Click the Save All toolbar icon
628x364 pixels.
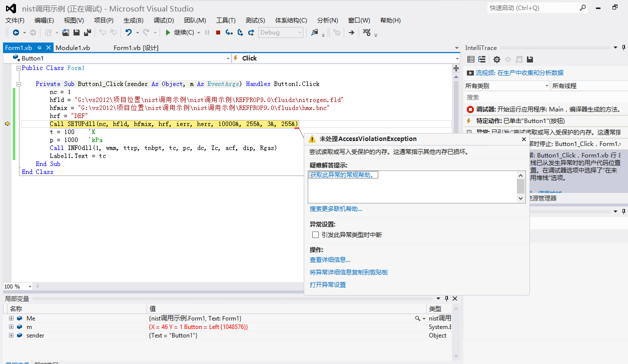87,32
